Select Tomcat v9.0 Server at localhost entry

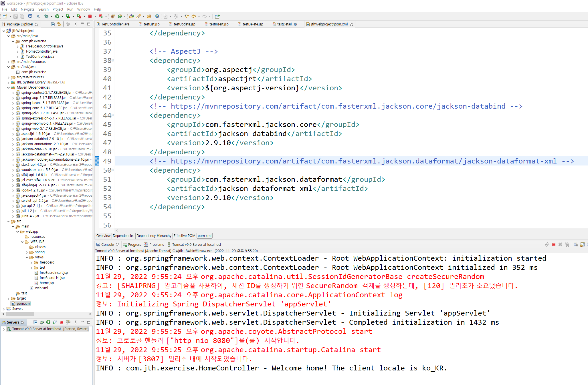pyautogui.click(x=36, y=329)
